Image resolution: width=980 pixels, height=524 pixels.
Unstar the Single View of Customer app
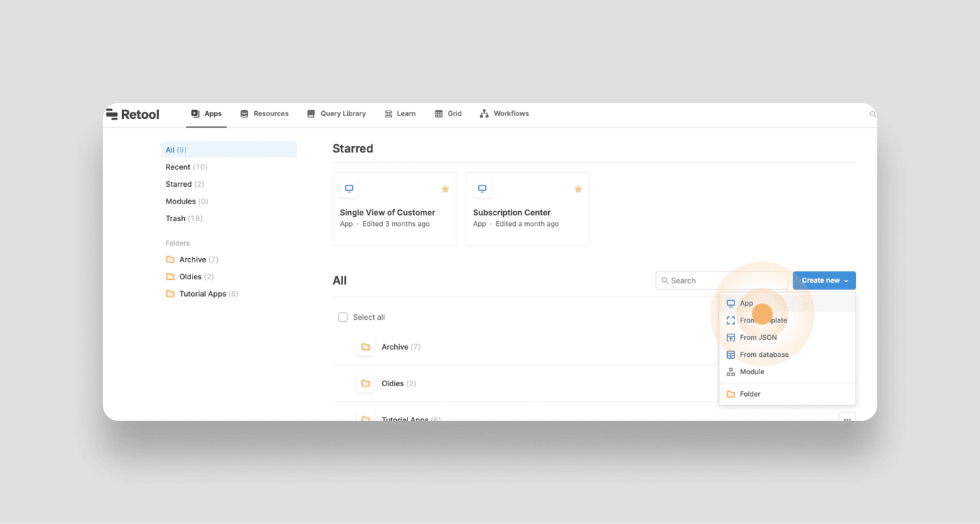(444, 189)
